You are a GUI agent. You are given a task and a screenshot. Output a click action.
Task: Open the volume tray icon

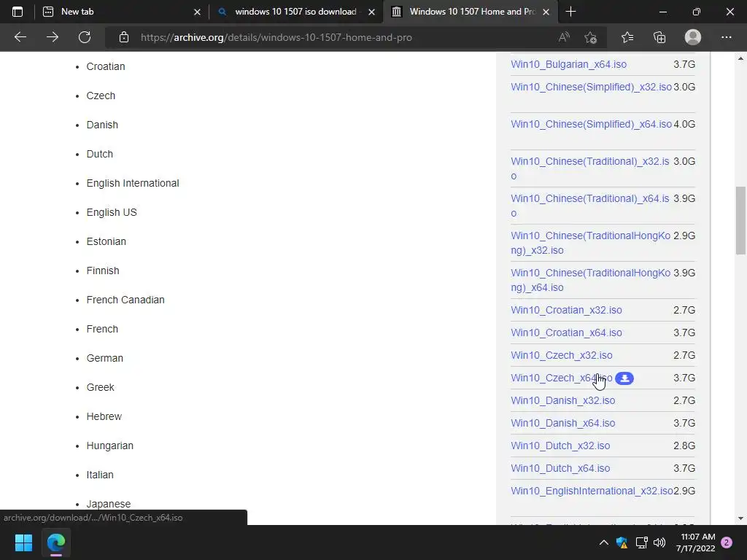[659, 542]
